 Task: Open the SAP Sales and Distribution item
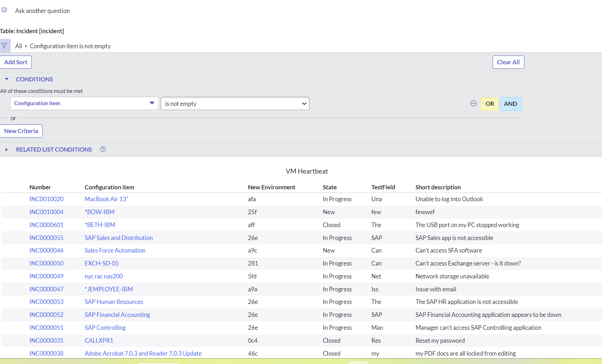118,238
